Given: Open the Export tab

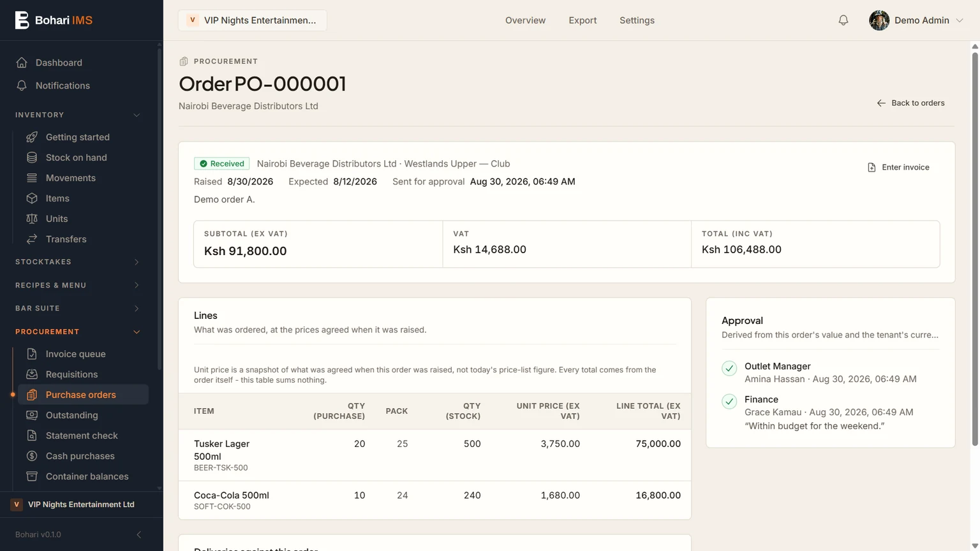Looking at the screenshot, I should point(583,20).
